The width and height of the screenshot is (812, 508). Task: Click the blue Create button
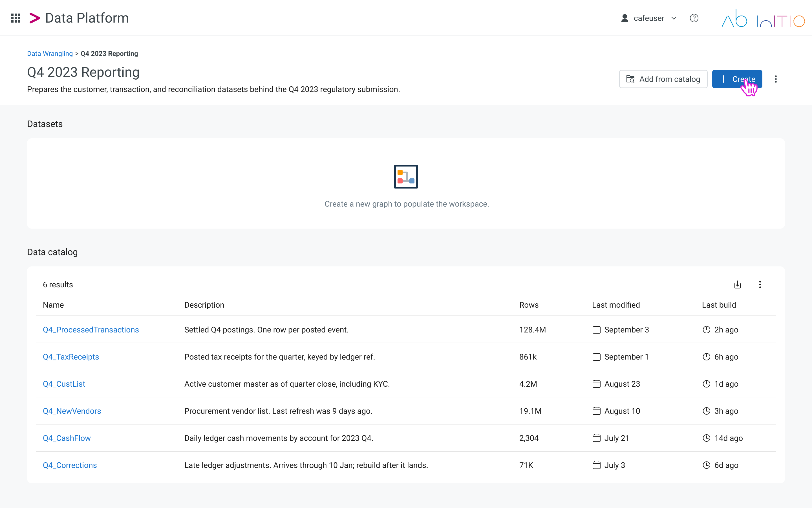point(737,79)
